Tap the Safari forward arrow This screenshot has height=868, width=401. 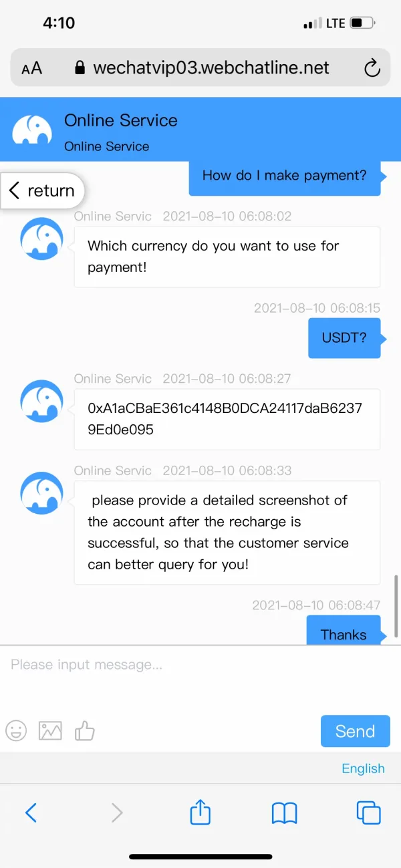coord(117,813)
